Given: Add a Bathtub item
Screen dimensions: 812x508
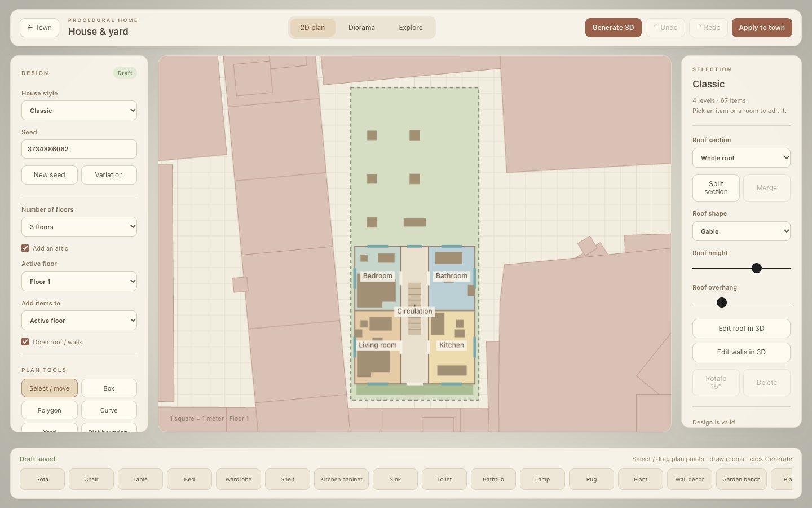Looking at the screenshot, I should (x=493, y=479).
